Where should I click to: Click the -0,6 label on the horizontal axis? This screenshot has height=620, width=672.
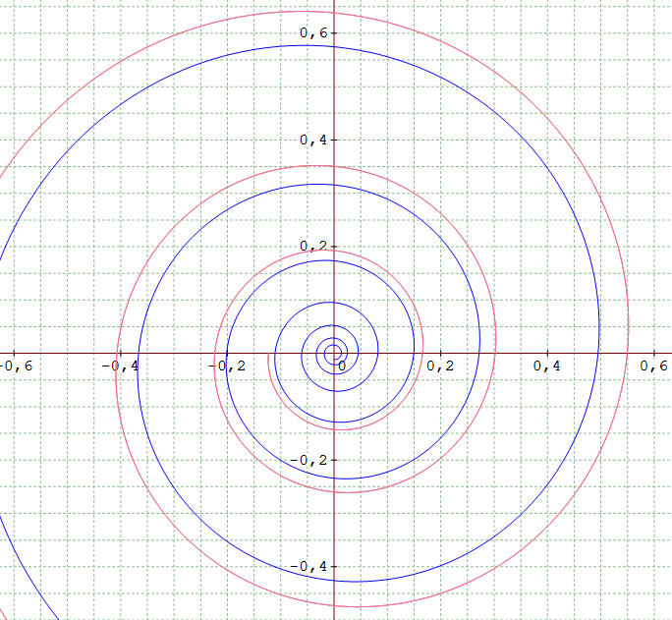click(x=17, y=366)
